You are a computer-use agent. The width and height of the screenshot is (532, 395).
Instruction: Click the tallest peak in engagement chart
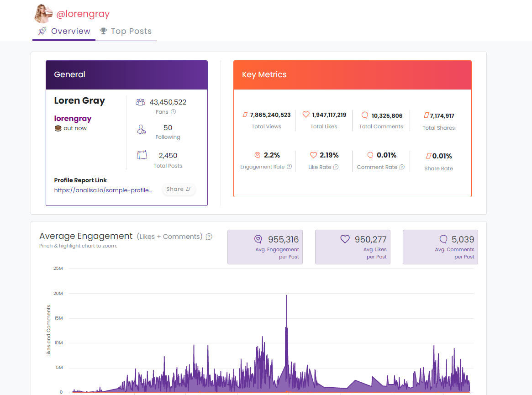(286, 297)
